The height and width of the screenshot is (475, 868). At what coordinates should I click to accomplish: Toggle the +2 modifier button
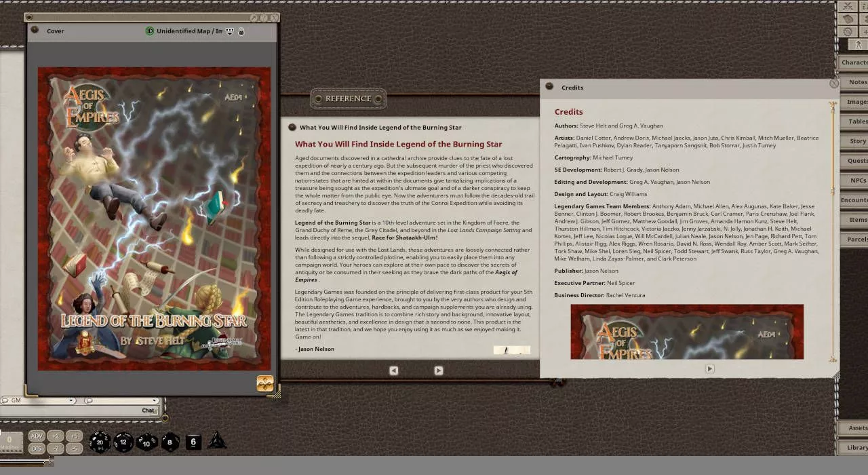pyautogui.click(x=56, y=436)
